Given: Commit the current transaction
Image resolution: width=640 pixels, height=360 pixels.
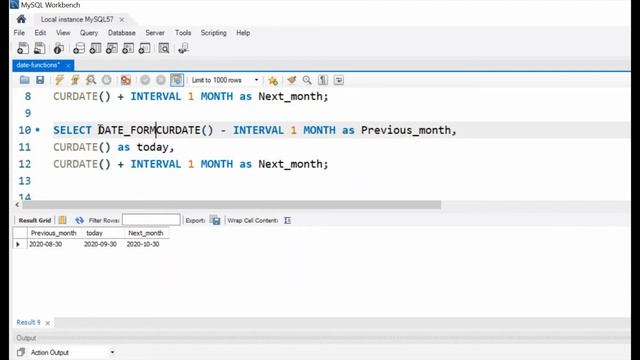Looking at the screenshot, I should click(145, 80).
